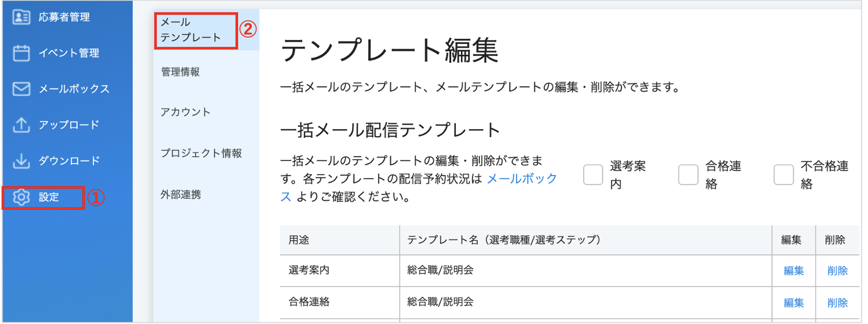Screen dimensions: 868x324
Task: Click the メールボックス envelope icon
Action: 21,89
